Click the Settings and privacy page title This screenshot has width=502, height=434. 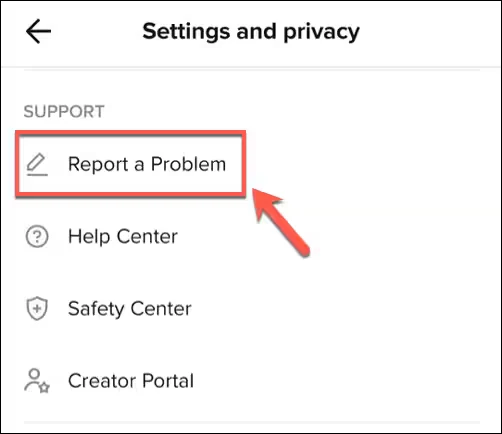[x=251, y=32]
